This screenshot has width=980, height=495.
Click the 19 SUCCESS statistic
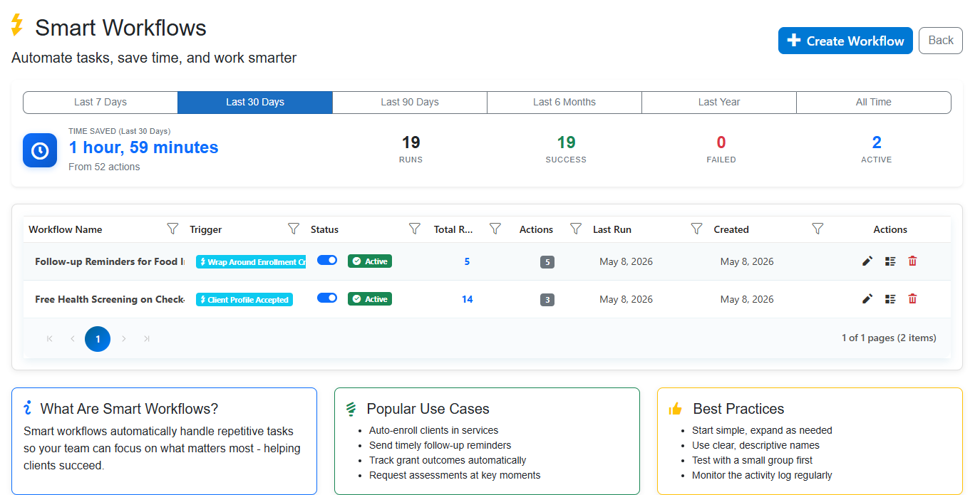(566, 149)
